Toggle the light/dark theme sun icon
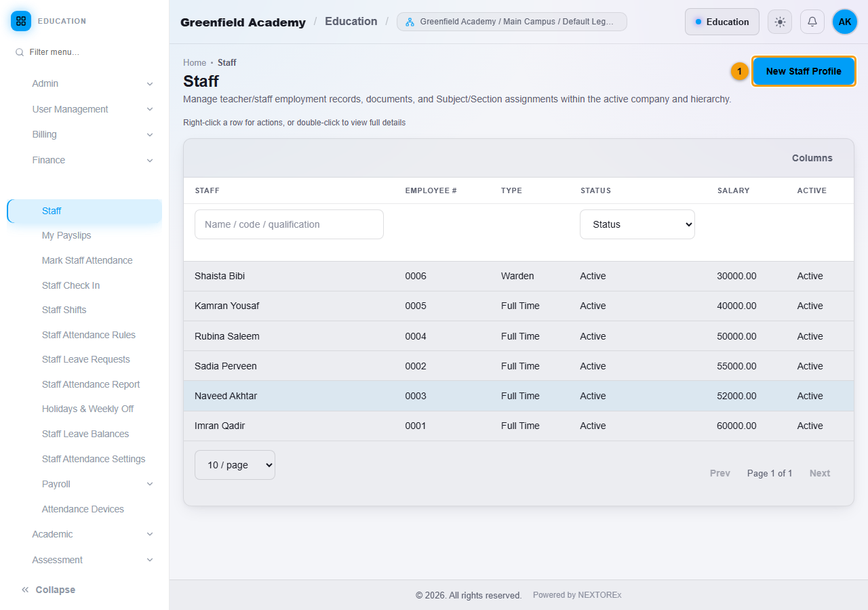The height and width of the screenshot is (610, 868). pos(780,22)
